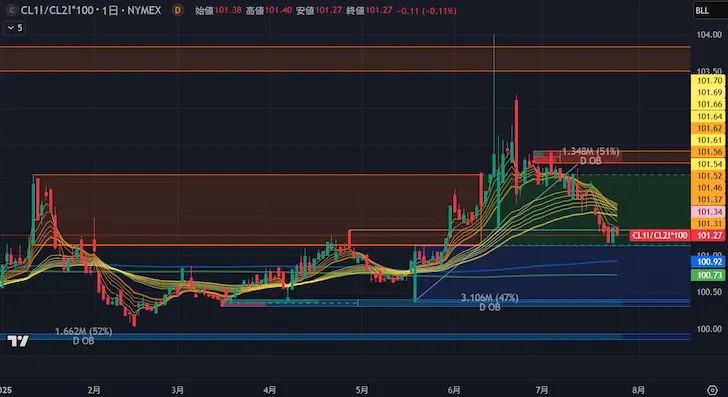This screenshot has width=728, height=397.
Task: Click the green 100.73 price label
Action: [x=708, y=275]
